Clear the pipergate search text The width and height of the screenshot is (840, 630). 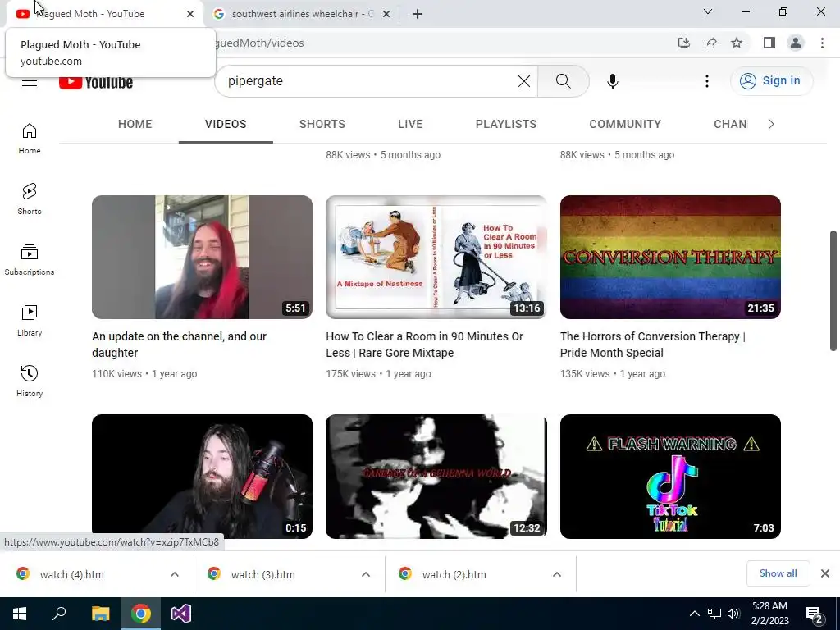(x=524, y=81)
